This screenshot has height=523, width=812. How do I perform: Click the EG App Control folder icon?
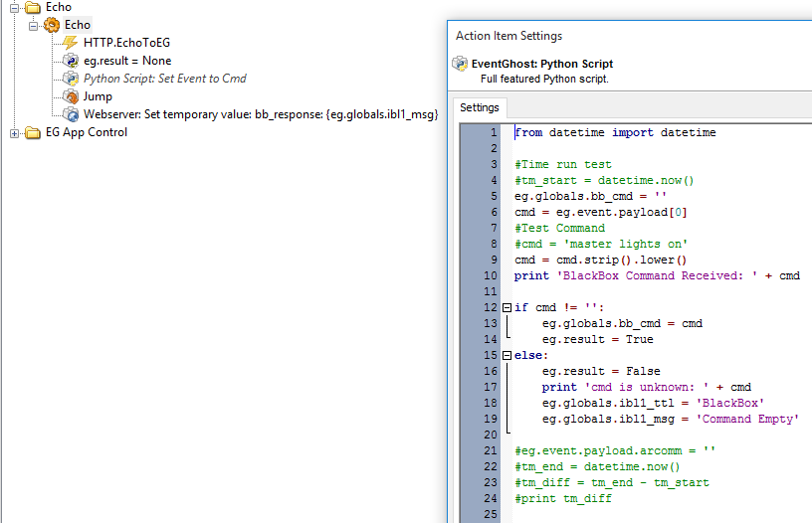pyautogui.click(x=33, y=132)
